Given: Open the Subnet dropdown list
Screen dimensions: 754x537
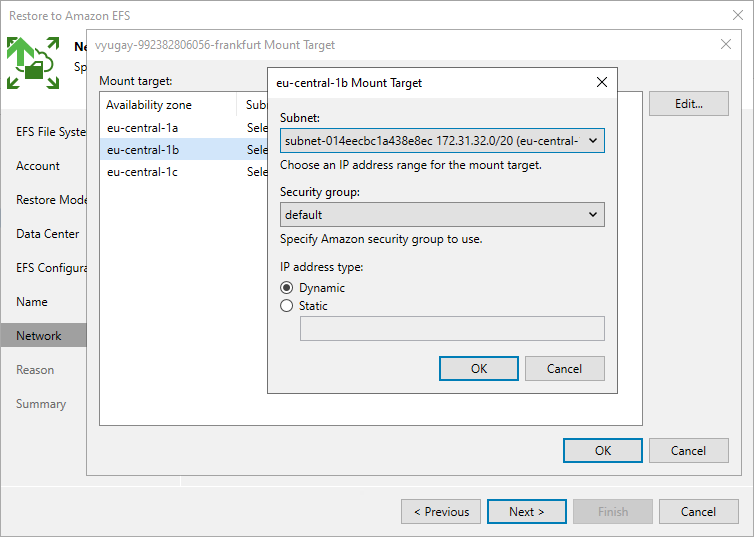Looking at the screenshot, I should [442, 141].
